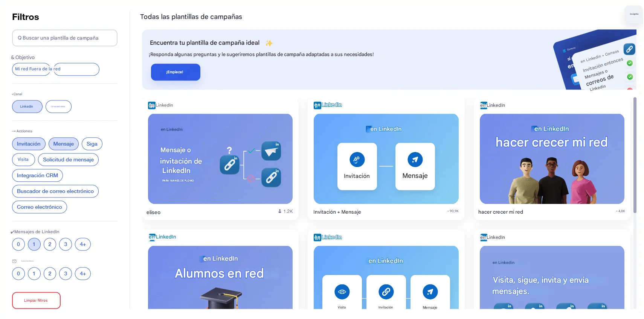
Task: Select 3 emails count filter
Action: [66, 273]
